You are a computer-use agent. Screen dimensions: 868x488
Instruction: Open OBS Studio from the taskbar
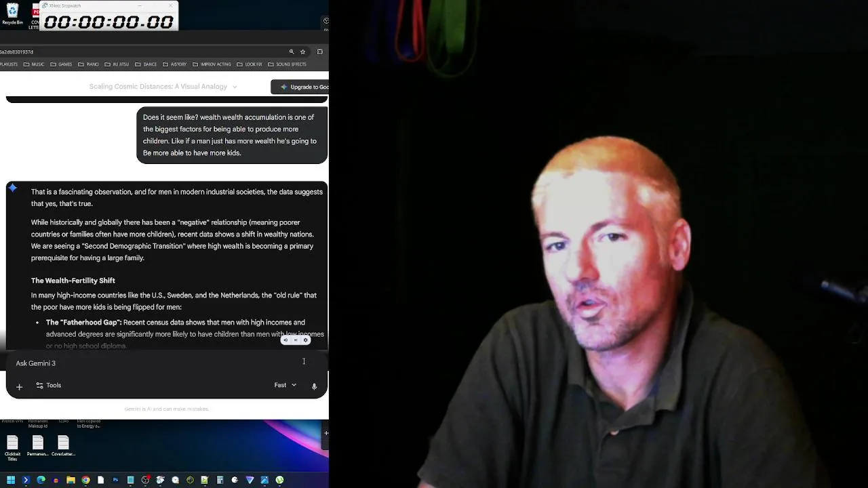145,480
